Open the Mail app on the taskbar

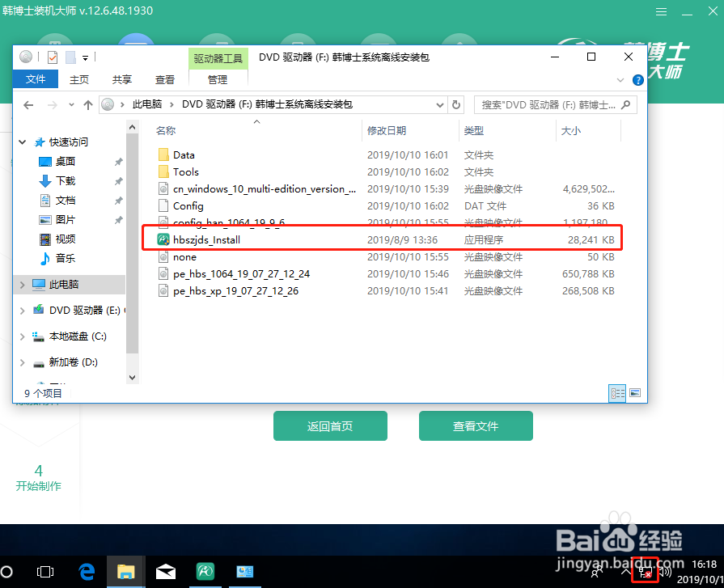[x=166, y=571]
